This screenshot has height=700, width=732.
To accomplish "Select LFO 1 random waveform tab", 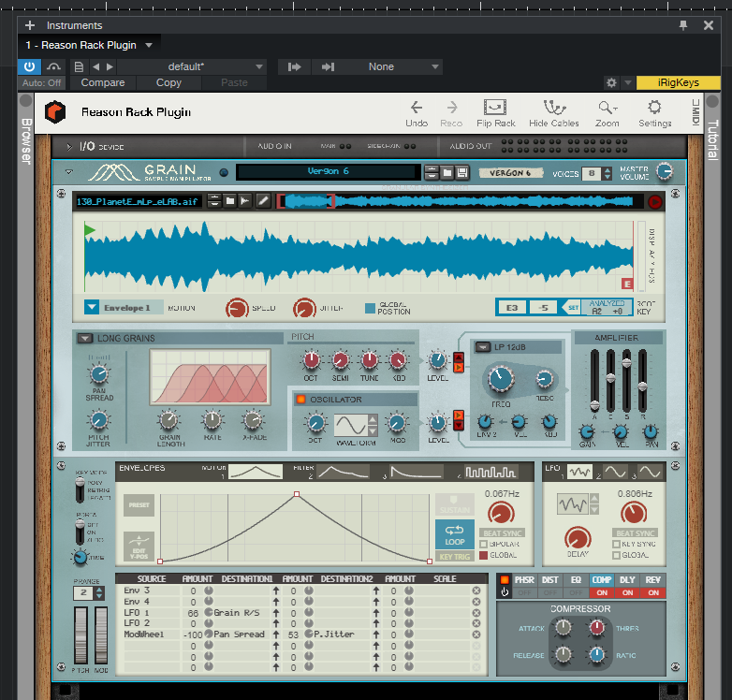I will 579,473.
